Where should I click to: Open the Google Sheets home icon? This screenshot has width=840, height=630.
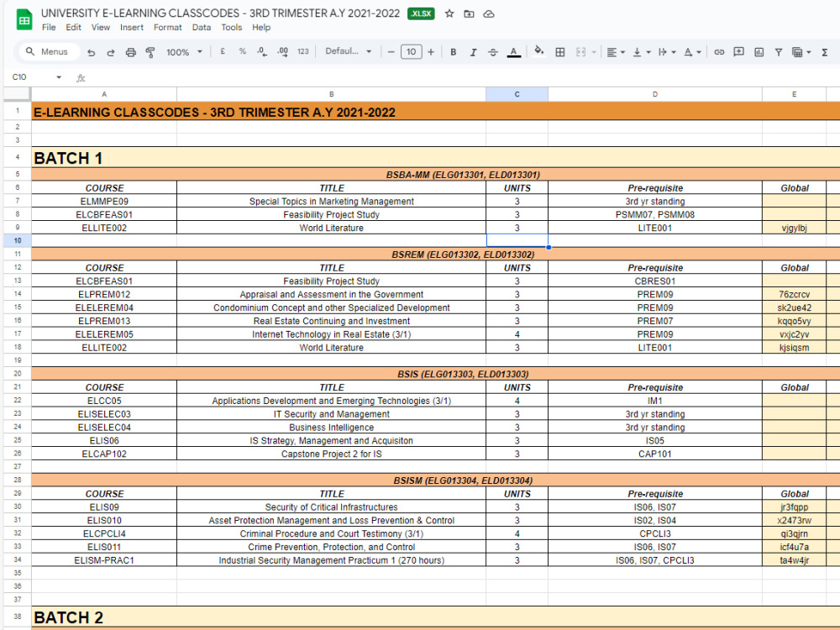tap(24, 20)
